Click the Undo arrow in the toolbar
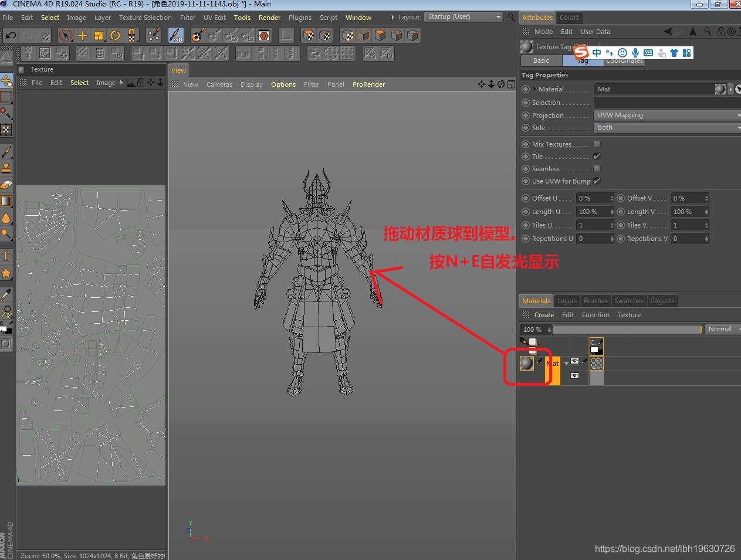The height and width of the screenshot is (560, 741). click(x=11, y=35)
